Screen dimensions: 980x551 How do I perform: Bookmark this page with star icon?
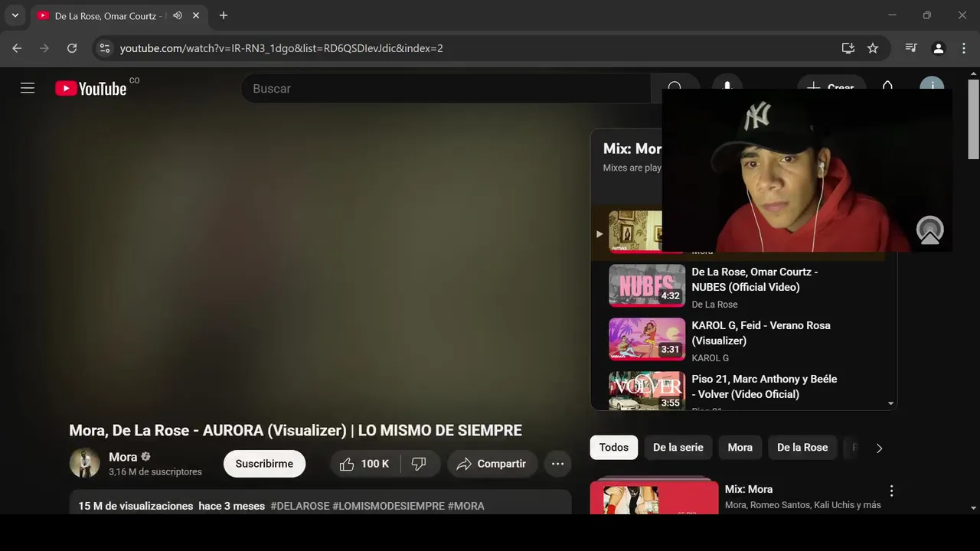coord(873,48)
